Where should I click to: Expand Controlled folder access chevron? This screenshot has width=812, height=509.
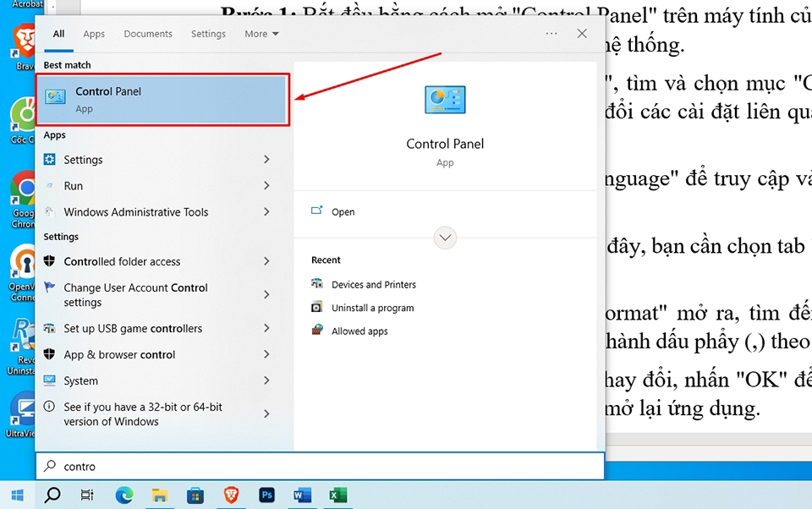pos(266,261)
